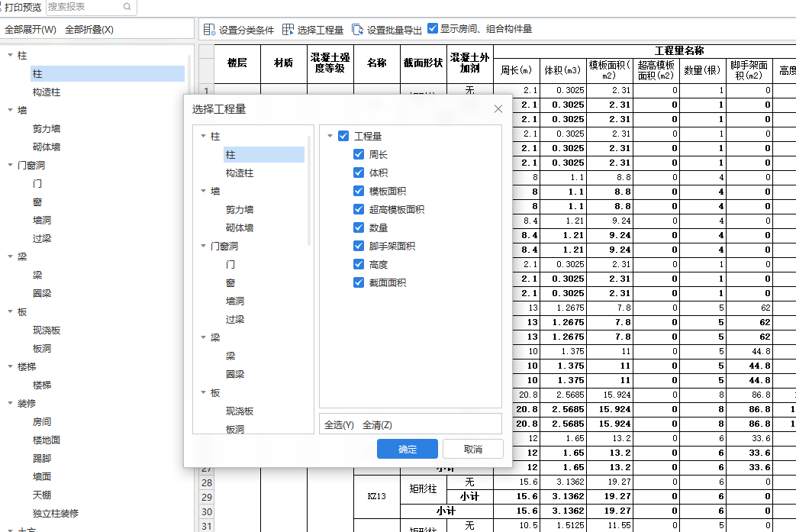Click the 取消 button

pos(473,449)
